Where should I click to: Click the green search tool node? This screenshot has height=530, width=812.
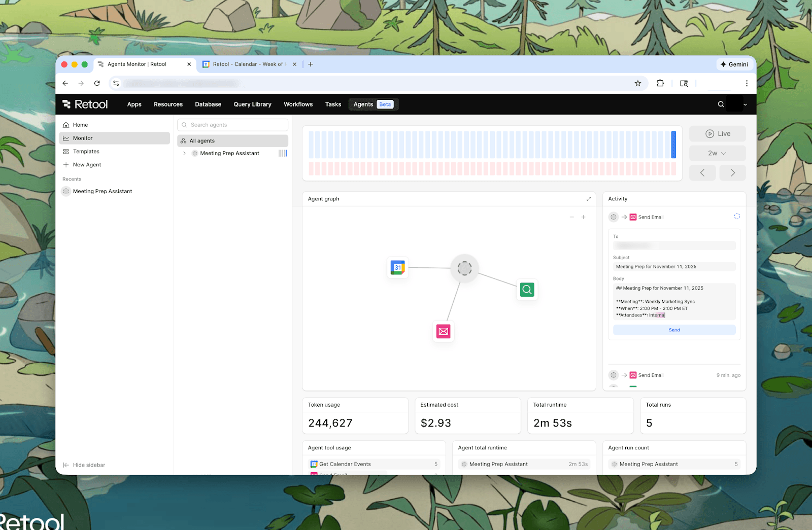click(527, 290)
